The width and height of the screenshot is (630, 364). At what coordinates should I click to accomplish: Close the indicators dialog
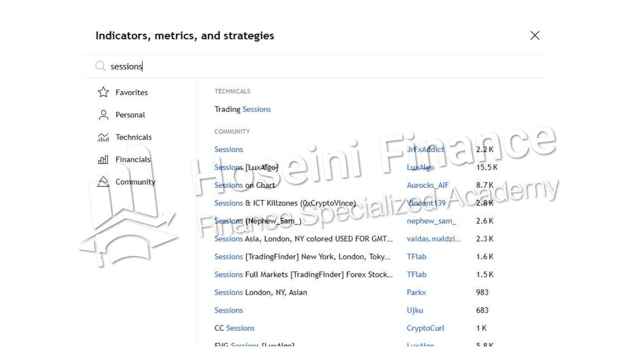pyautogui.click(x=535, y=36)
